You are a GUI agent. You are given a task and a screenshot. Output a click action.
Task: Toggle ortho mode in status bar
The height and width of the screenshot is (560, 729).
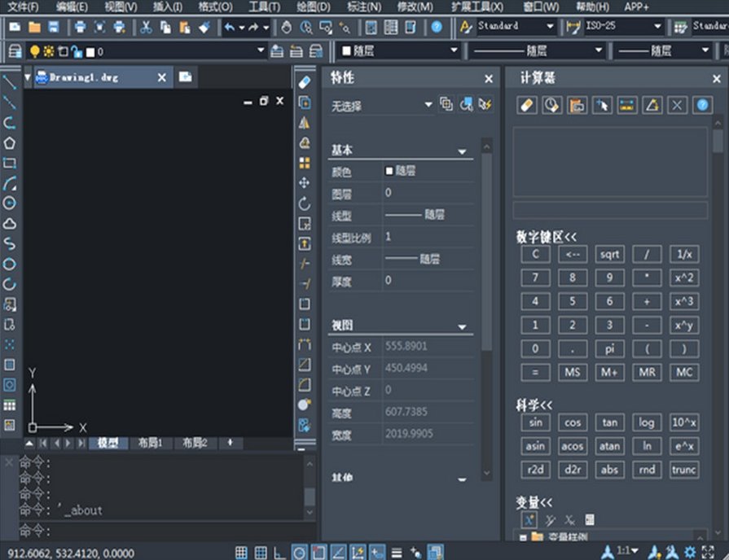(279, 552)
